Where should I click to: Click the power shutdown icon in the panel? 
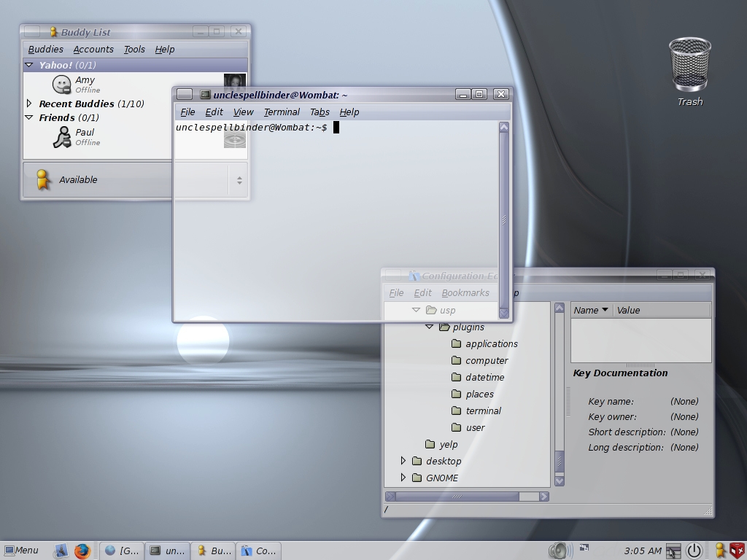(694, 551)
